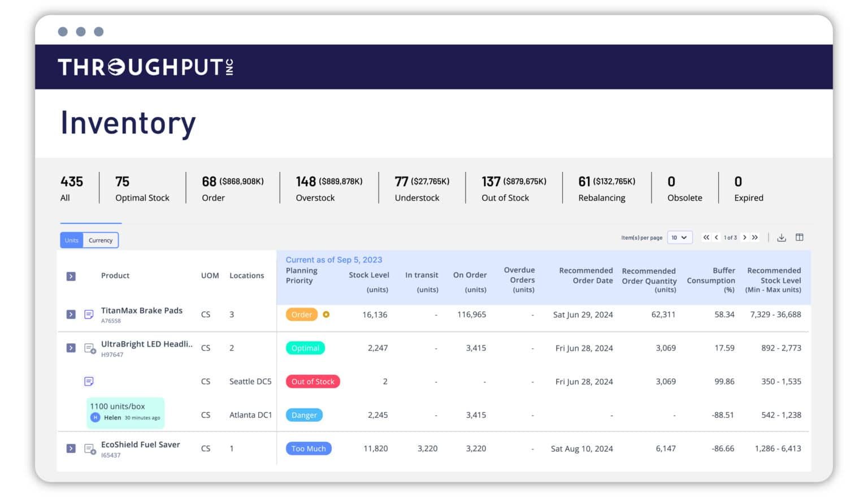Switch the view to Units
This screenshot has width=868, height=497.
[71, 240]
